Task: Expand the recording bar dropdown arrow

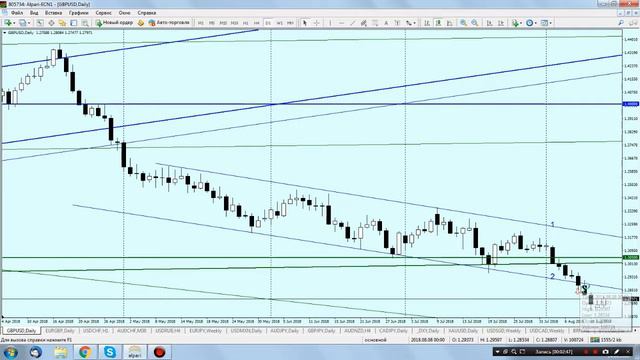Action: pyautogui.click(x=497, y=351)
